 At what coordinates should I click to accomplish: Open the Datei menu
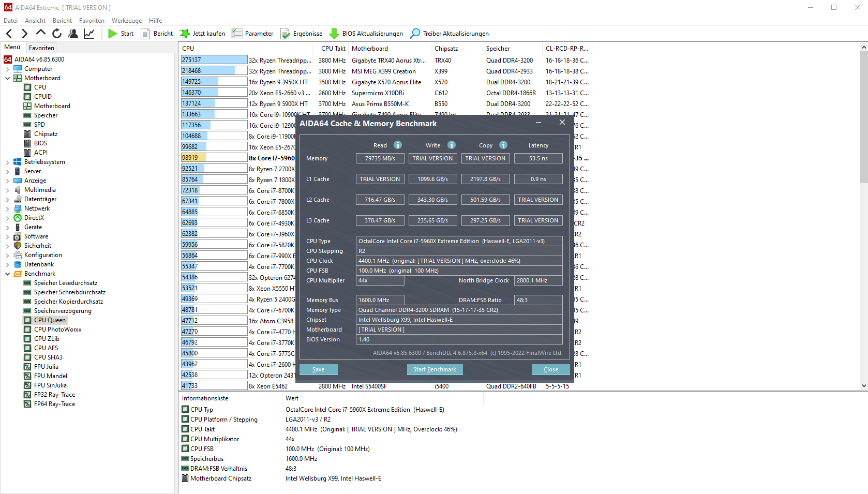click(x=10, y=21)
